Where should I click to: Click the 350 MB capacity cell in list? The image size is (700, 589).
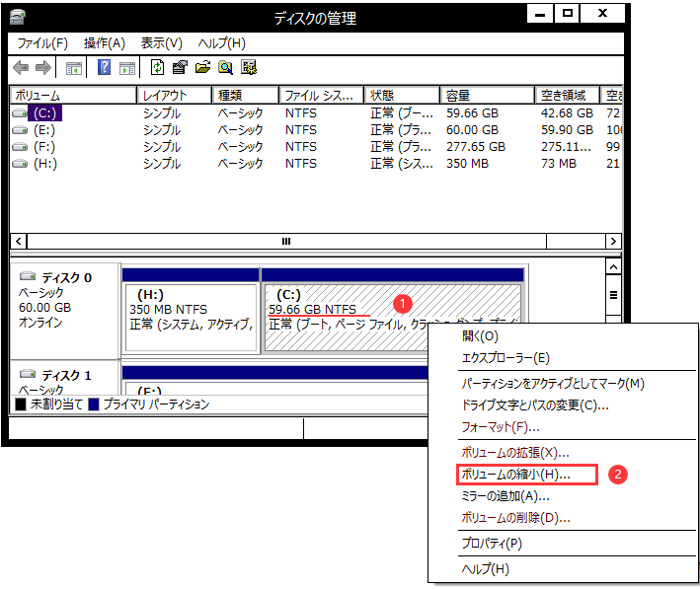pyautogui.click(x=467, y=164)
